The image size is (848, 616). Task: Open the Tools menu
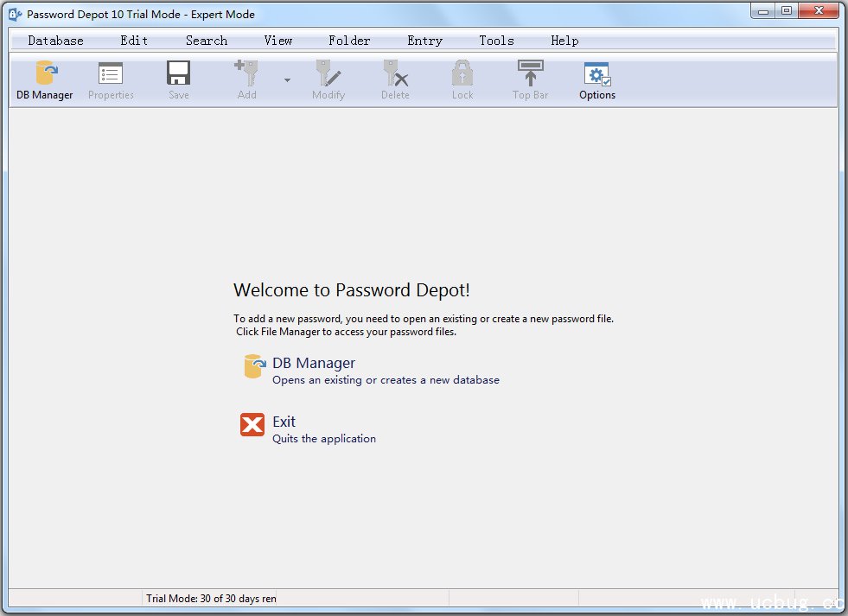496,41
